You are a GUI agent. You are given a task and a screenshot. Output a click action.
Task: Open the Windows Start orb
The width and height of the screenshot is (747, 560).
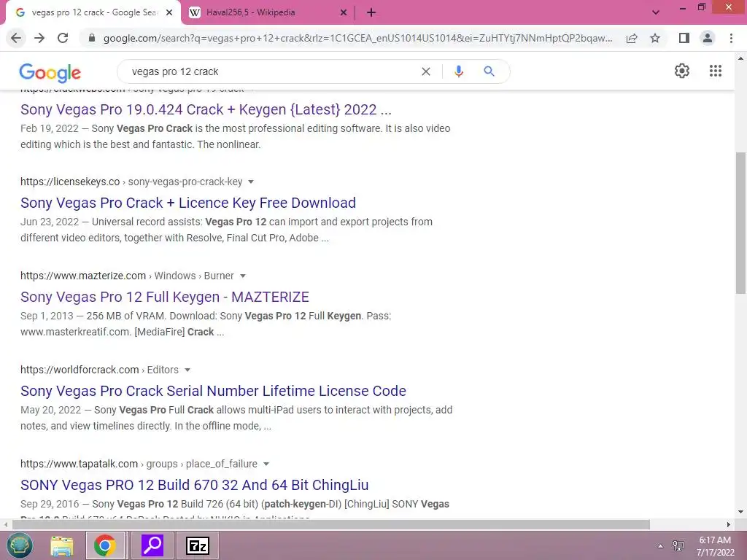tap(20, 545)
